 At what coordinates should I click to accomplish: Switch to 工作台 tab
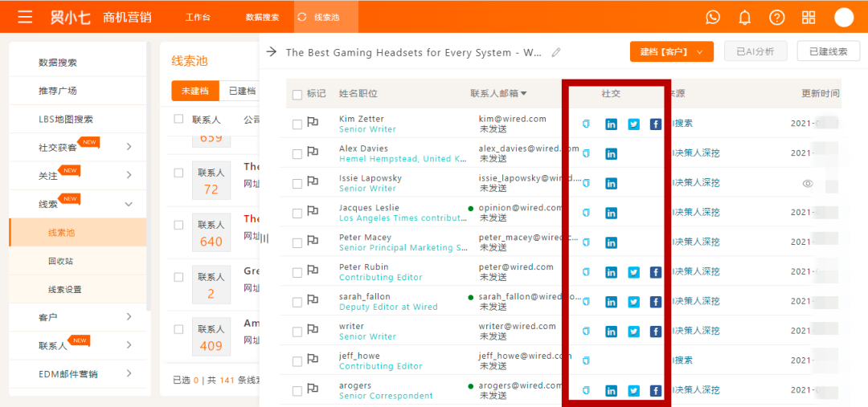[198, 17]
